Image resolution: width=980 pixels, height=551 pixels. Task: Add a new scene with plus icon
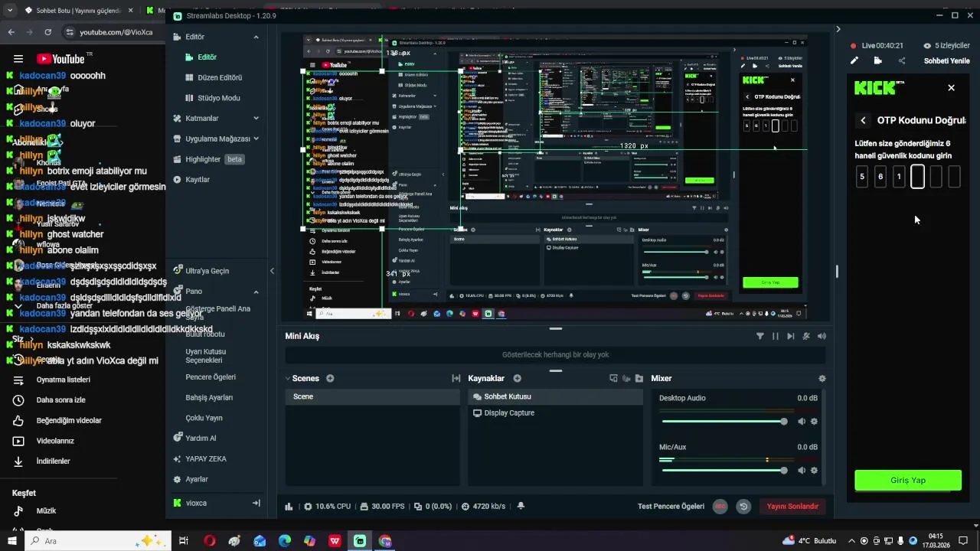(x=330, y=378)
